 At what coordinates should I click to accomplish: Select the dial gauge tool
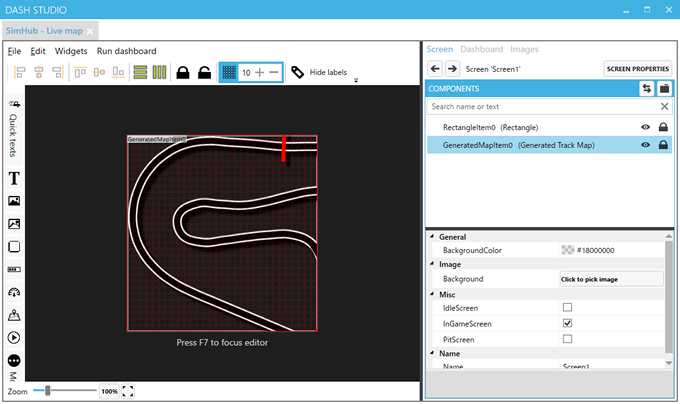[14, 292]
